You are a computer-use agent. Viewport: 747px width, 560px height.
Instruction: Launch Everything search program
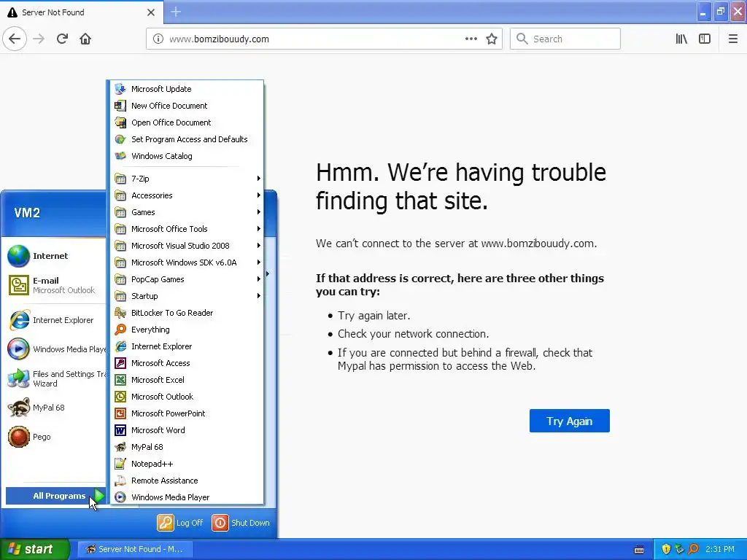[187, 330]
